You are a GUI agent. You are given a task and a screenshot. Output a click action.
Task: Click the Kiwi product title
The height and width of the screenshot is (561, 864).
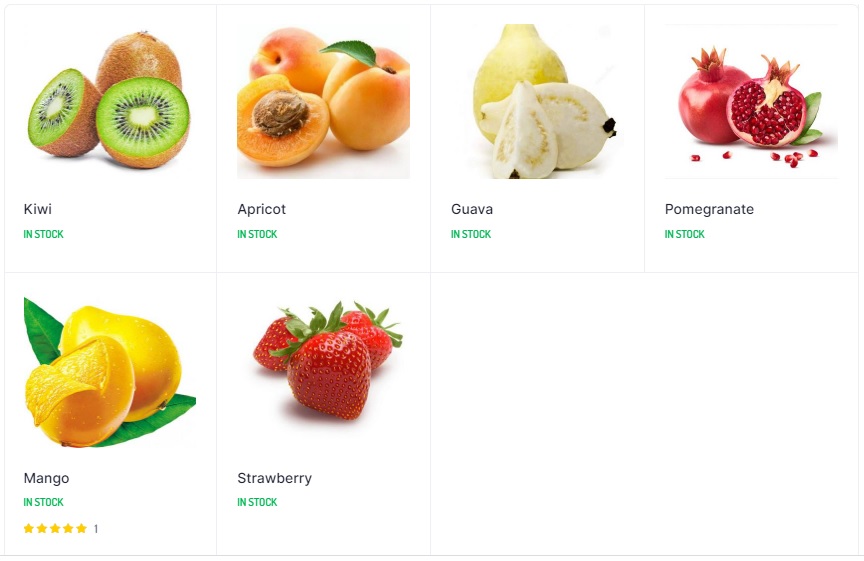click(37, 209)
